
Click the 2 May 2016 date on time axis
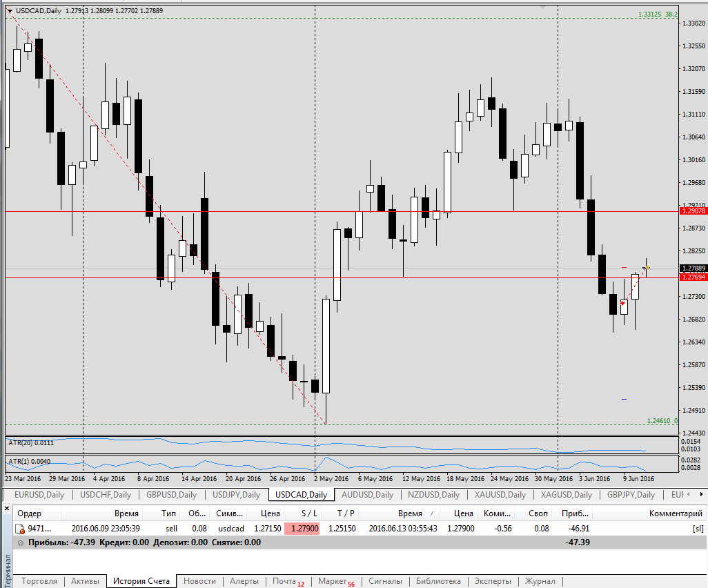331,479
